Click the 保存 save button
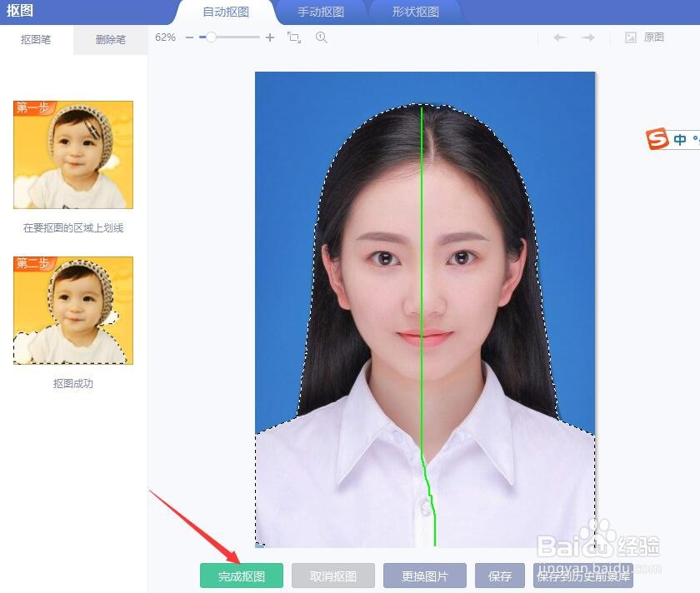 coord(499,576)
